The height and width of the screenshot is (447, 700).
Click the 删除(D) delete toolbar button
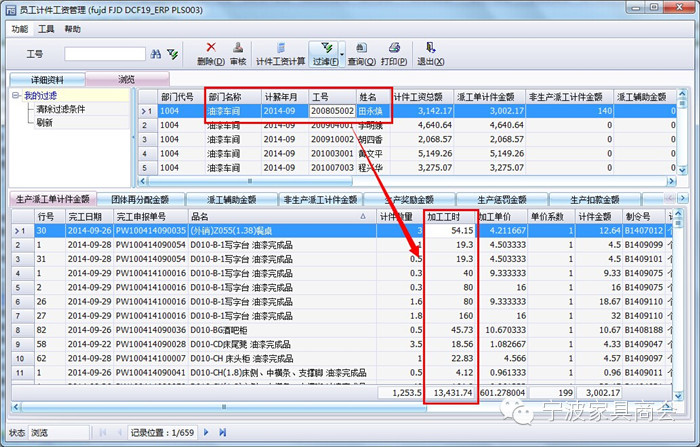tap(211, 54)
